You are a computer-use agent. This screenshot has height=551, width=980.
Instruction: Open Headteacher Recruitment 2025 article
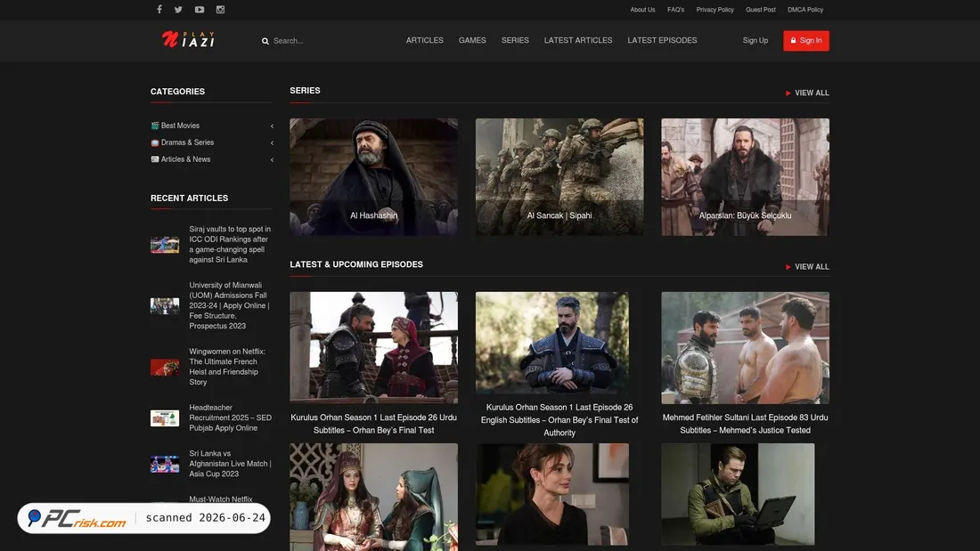click(x=230, y=418)
